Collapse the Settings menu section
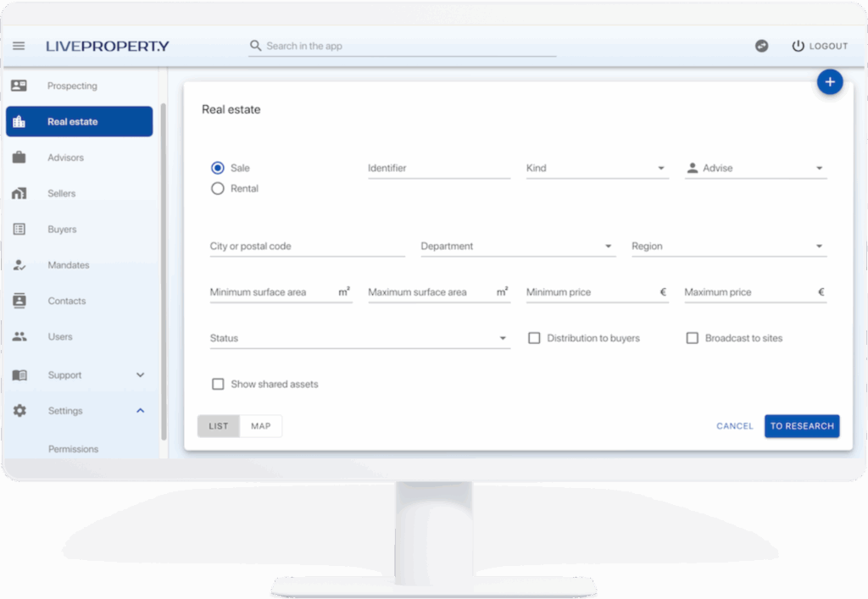 click(141, 411)
